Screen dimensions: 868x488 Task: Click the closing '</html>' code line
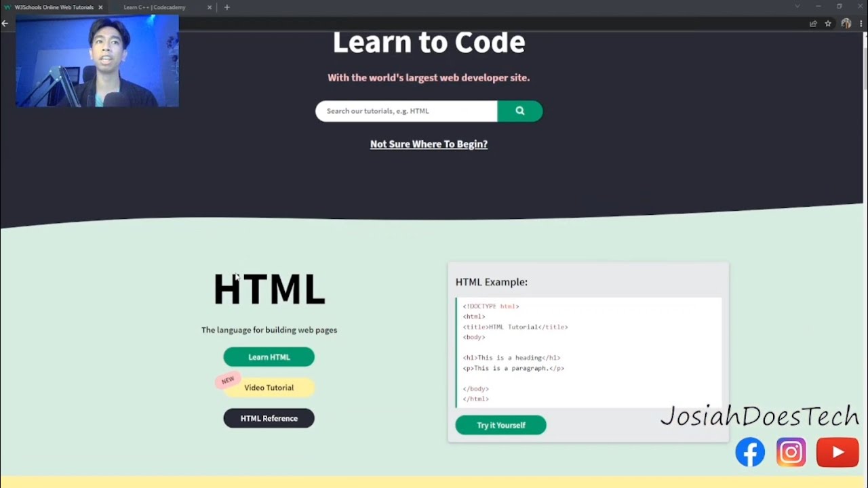point(476,399)
